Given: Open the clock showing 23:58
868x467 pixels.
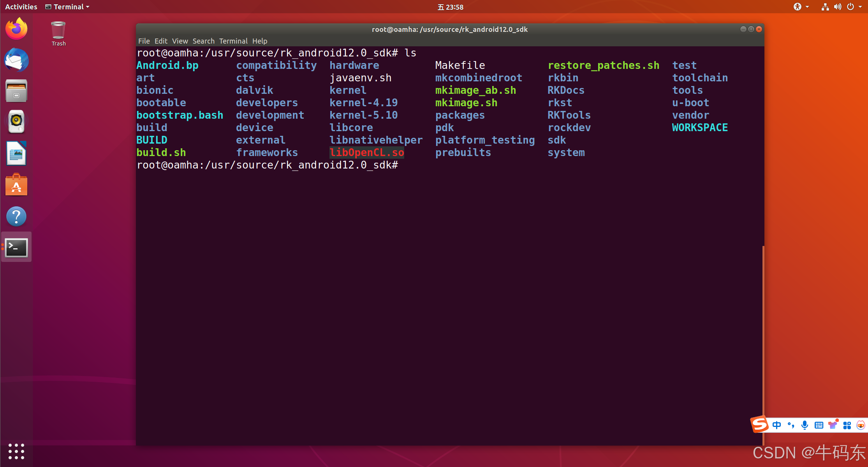Looking at the screenshot, I should point(450,7).
